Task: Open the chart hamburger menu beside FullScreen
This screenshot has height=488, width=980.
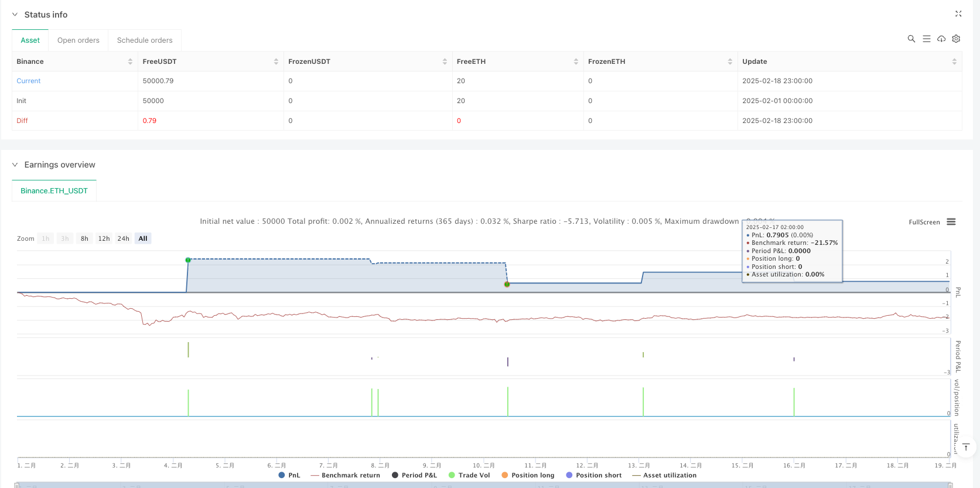Action: point(951,222)
